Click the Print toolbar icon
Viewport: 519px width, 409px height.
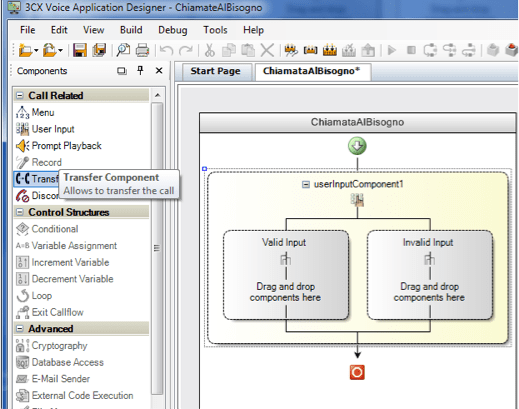(142, 50)
